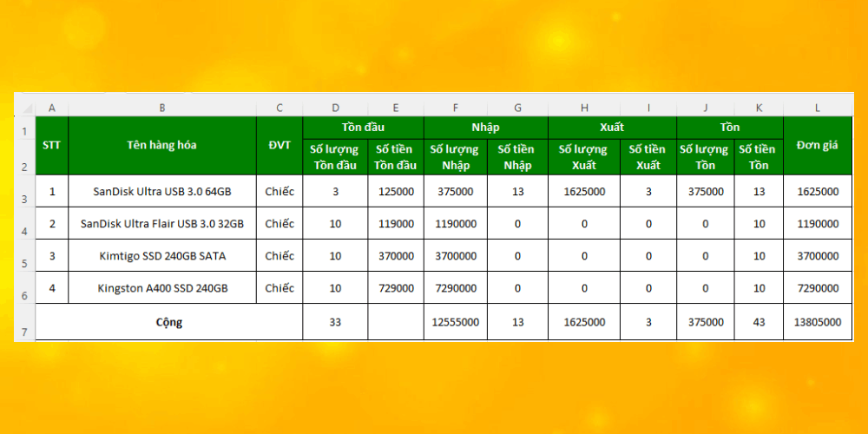The width and height of the screenshot is (868, 434).
Task: Click the Số lượng Nhập subheader
Action: (456, 157)
